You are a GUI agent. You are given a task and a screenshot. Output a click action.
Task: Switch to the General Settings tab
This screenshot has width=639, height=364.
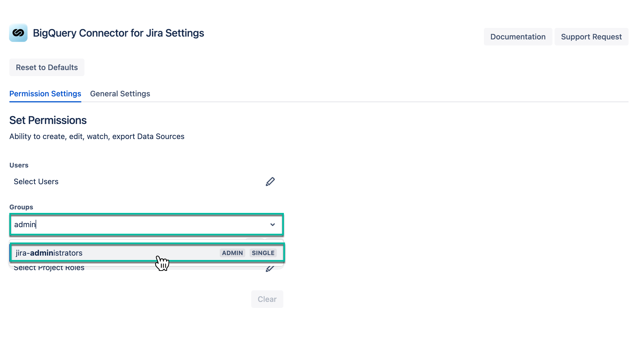[x=120, y=94]
